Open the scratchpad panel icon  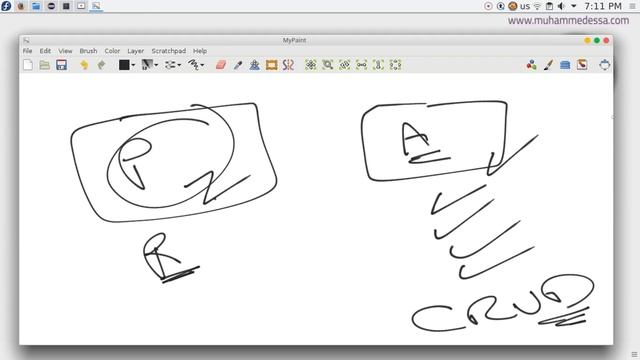(x=582, y=65)
